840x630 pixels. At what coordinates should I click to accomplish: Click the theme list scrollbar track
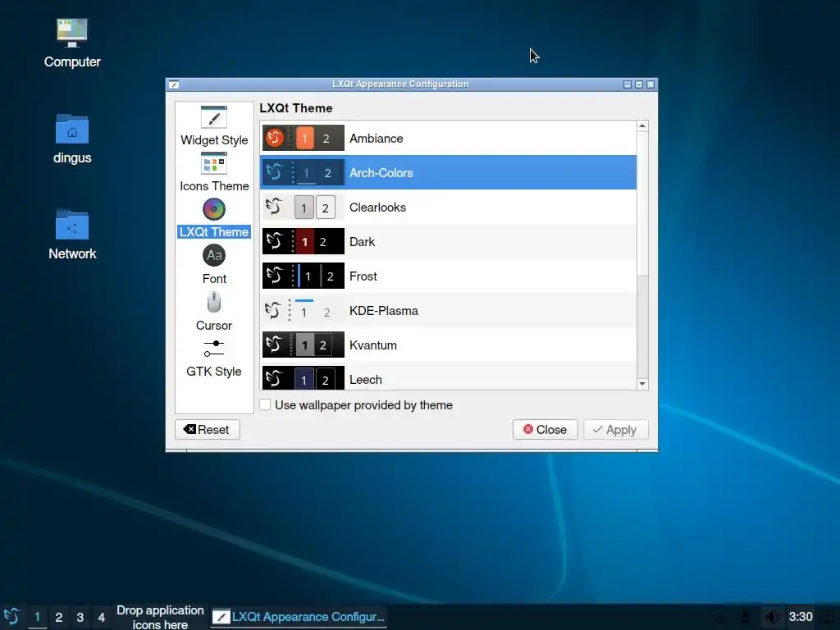(x=642, y=326)
